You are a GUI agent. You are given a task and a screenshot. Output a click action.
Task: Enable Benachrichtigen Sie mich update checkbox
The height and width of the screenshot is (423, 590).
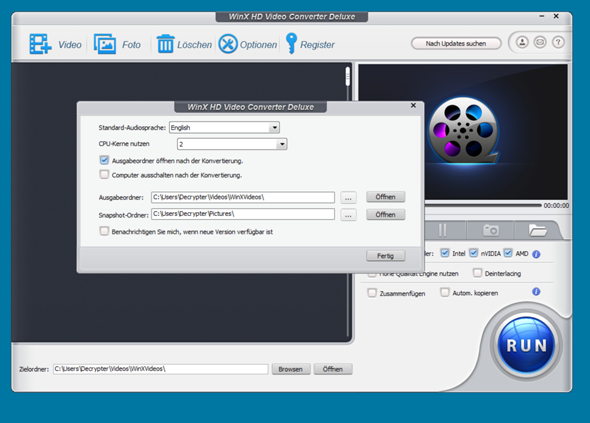(x=104, y=231)
